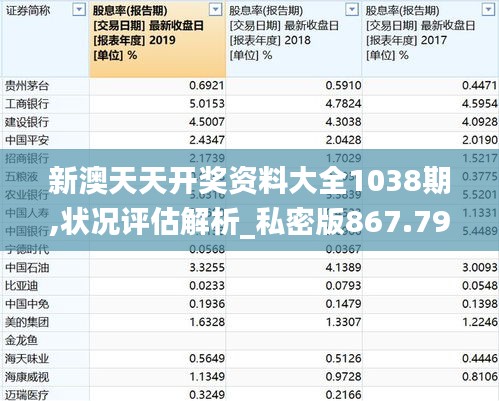
Task: Click 比亚迪 2019 value 0.0233
Action: click(207, 286)
